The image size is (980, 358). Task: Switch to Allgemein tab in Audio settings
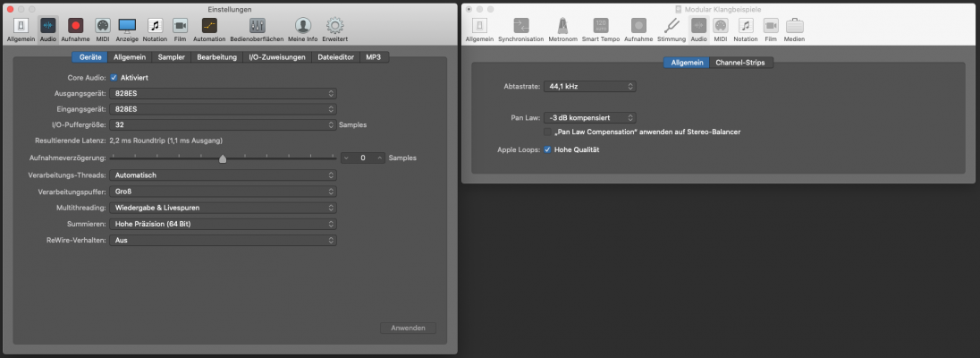pyautogui.click(x=130, y=57)
